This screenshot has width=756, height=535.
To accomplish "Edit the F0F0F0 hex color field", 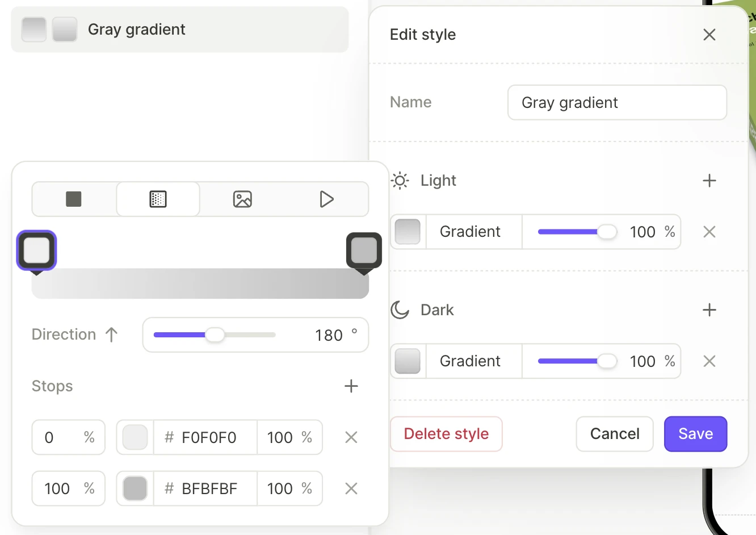I will point(205,437).
